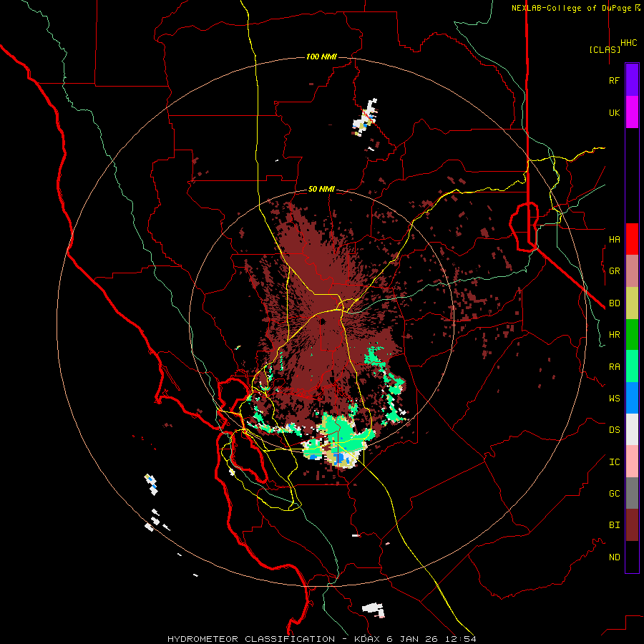Click the HA red legend swatch
This screenshot has width=644, height=644.
pyautogui.click(x=632, y=239)
